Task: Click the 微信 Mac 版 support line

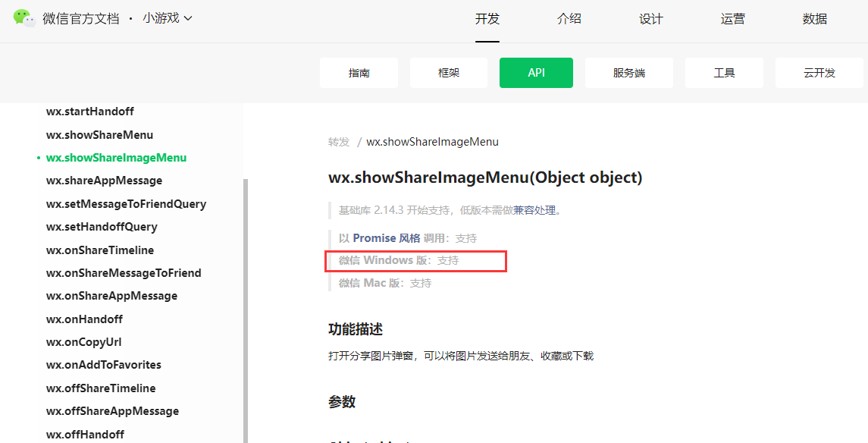Action: [385, 283]
